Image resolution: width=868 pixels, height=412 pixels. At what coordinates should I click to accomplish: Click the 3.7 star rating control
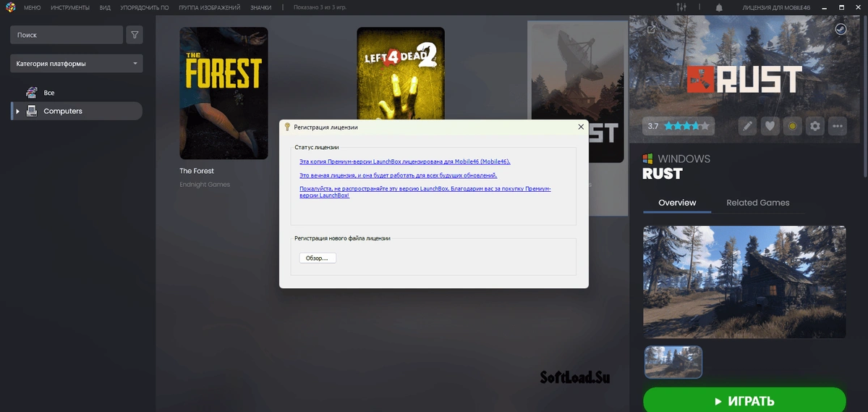678,126
